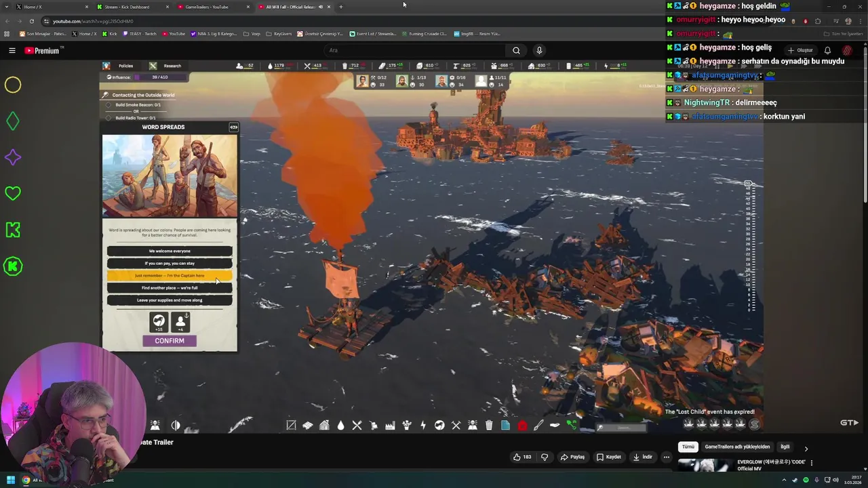The width and height of the screenshot is (868, 488).
Task: Select the house build category icon
Action: coord(324,425)
